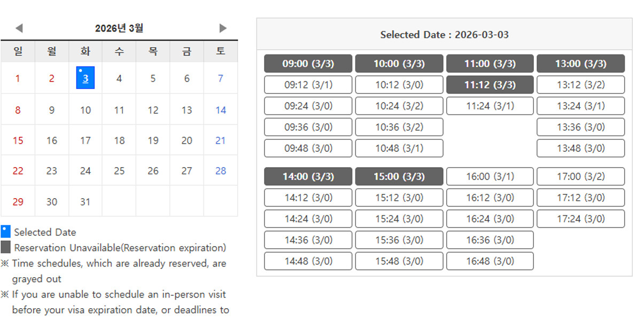This screenshot has height=321, width=644.
Task: Pick March 14 Saturday date
Action: 221,110
